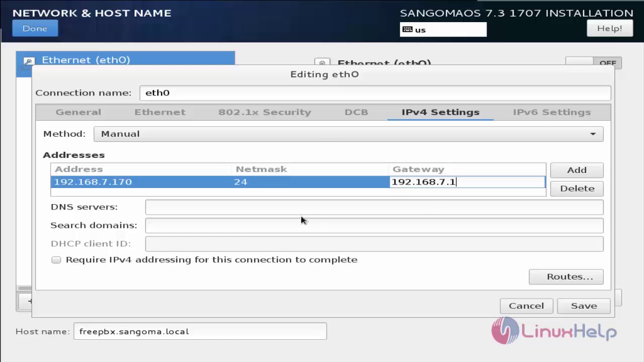Click the Ethernet eth0 device icon

coord(29,61)
